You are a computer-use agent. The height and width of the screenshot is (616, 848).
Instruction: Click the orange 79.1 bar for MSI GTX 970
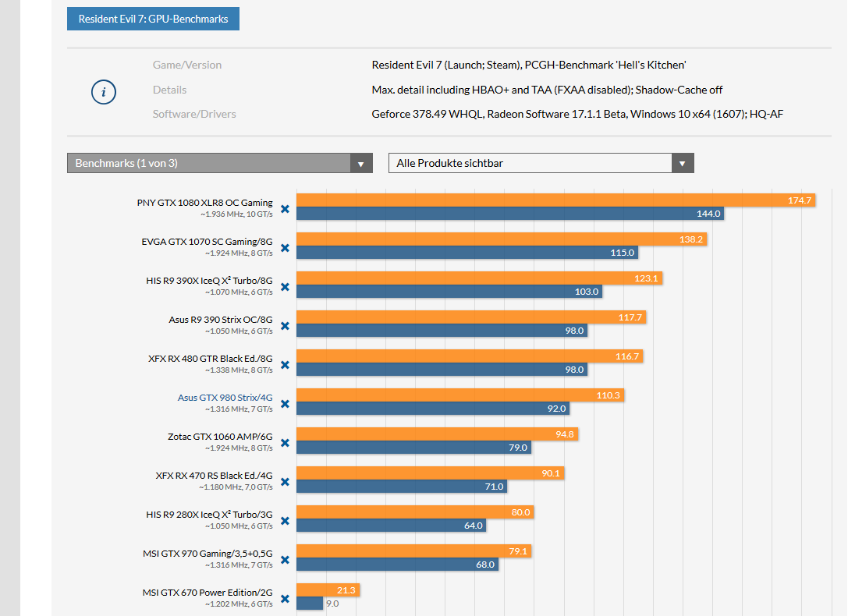click(413, 551)
